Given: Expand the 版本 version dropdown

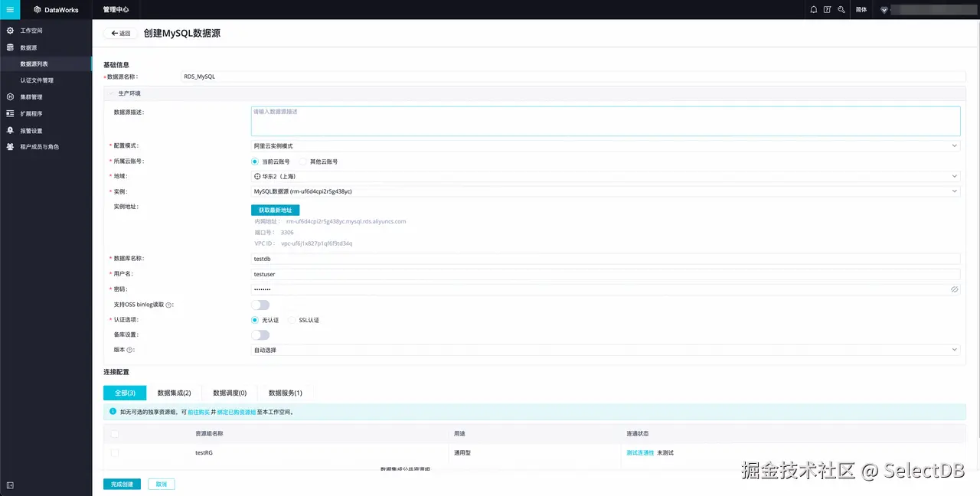Looking at the screenshot, I should tap(954, 350).
